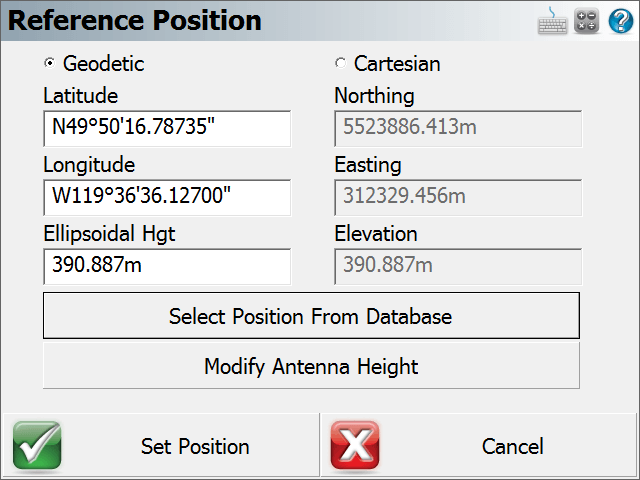Click the Cartesian option label
The height and width of the screenshot is (480, 640).
tap(397, 64)
